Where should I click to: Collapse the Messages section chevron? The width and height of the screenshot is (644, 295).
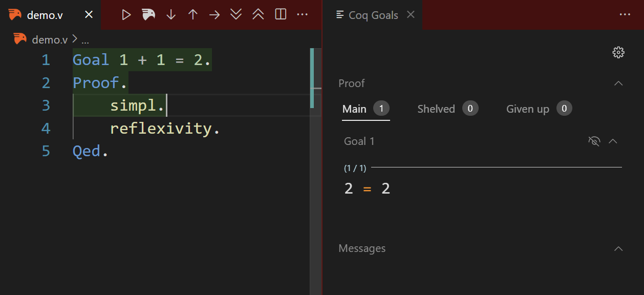(x=618, y=249)
